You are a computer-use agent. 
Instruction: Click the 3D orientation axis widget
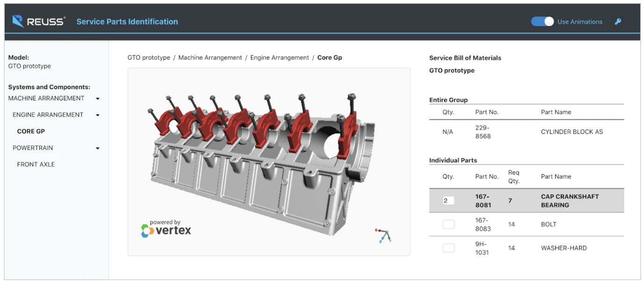(x=383, y=234)
